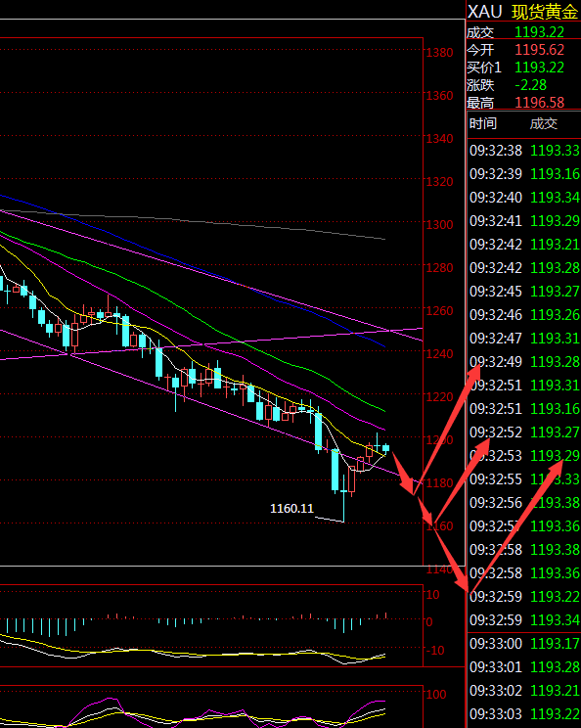The width and height of the screenshot is (581, 728).
Task: Click the 涨跌 change value -2.28
Action: (x=531, y=85)
